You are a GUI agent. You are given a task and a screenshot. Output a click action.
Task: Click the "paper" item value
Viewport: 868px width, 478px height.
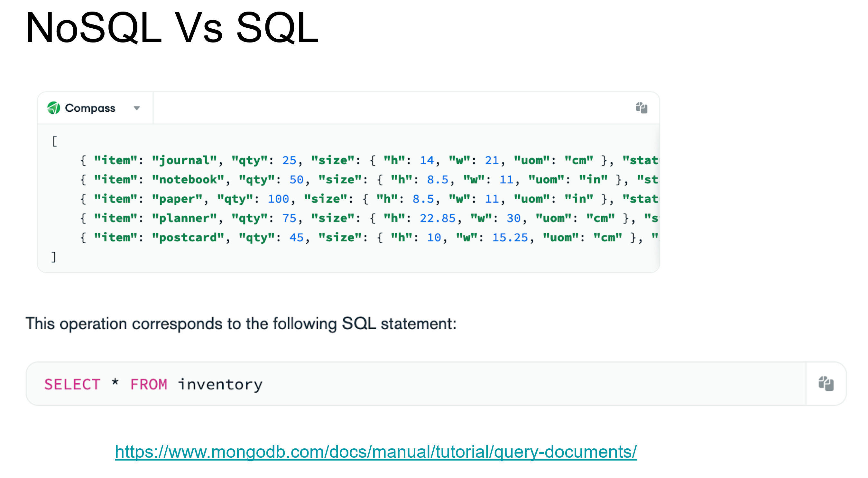pyautogui.click(x=177, y=199)
